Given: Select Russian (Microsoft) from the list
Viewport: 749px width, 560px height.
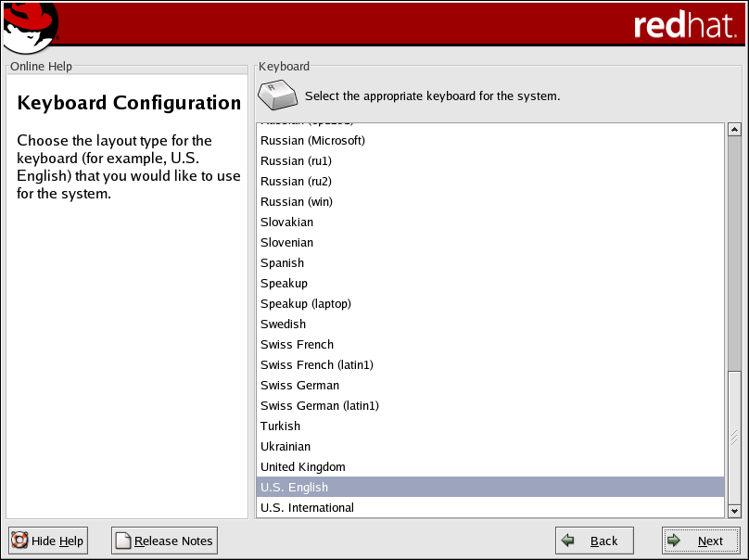Looking at the screenshot, I should pyautogui.click(x=312, y=140).
